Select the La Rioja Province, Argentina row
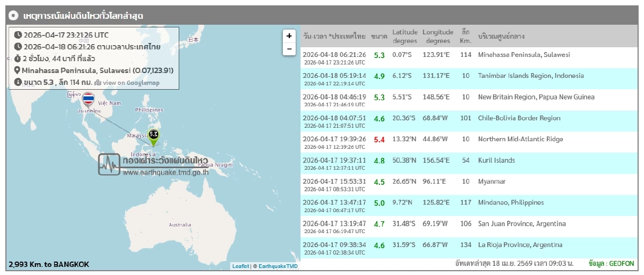 [x=468, y=248]
